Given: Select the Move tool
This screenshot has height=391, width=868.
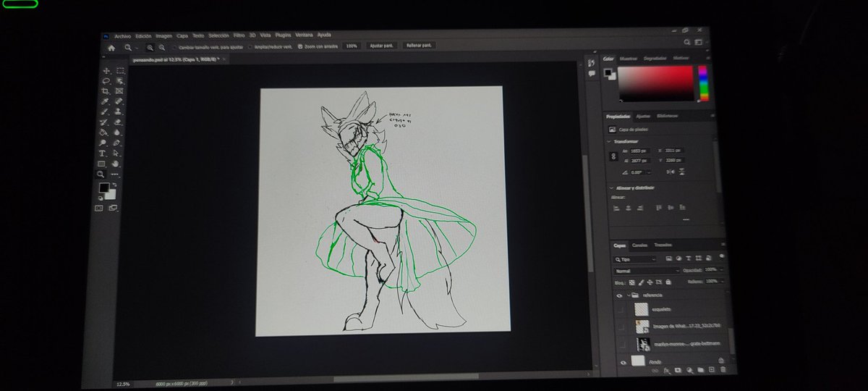Looking at the screenshot, I should pyautogui.click(x=106, y=71).
